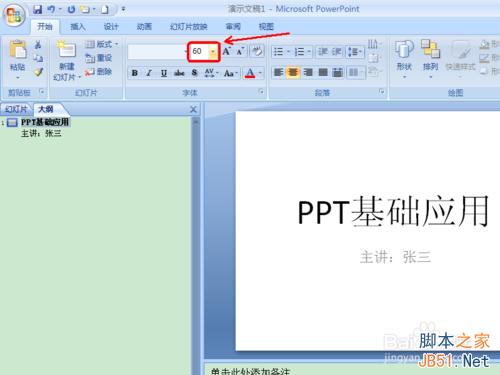This screenshot has height=375, width=500.
Task: Toggle Bold formatting
Action: coord(135,73)
